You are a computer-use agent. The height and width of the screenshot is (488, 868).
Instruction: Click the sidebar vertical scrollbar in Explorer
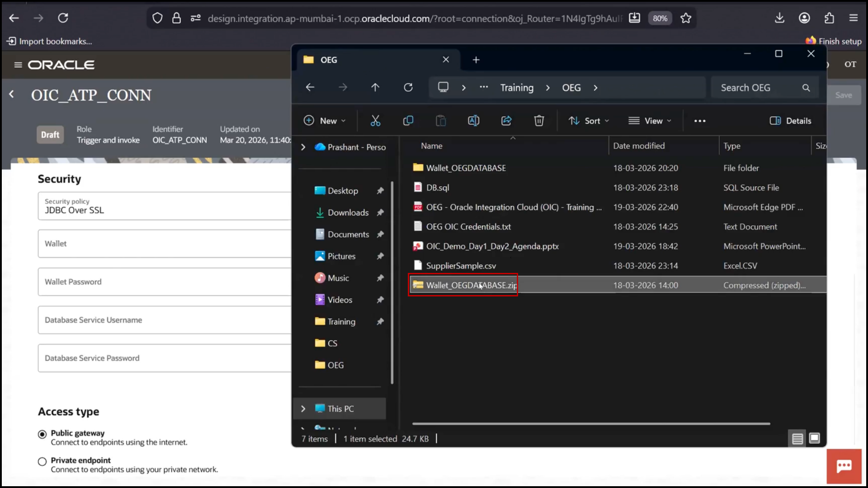(392, 282)
